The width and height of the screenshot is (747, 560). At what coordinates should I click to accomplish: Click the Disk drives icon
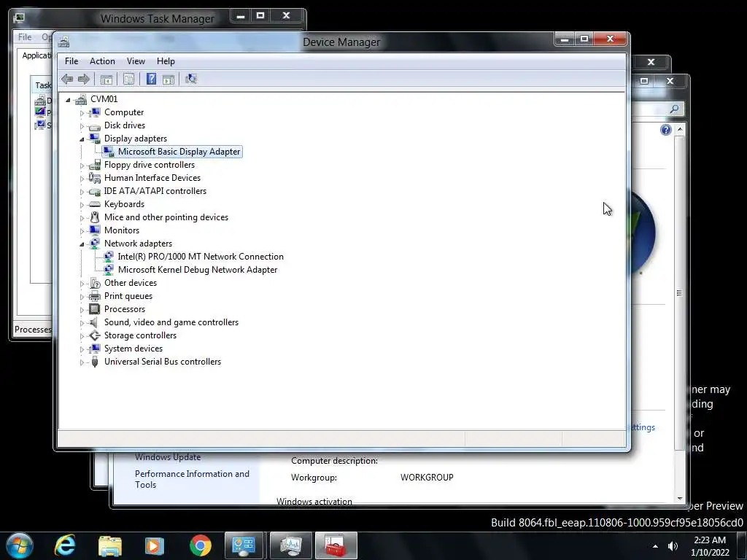[x=95, y=126]
